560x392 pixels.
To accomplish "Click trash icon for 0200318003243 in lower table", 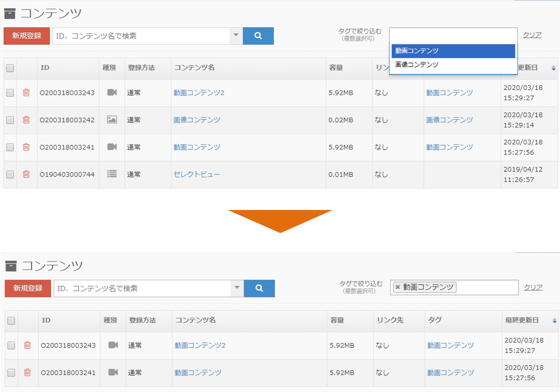I will click(27, 345).
